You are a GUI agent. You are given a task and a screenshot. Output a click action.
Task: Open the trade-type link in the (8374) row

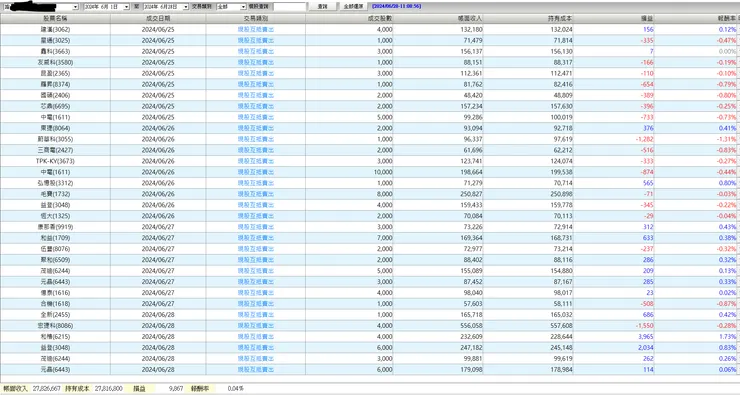[255, 84]
